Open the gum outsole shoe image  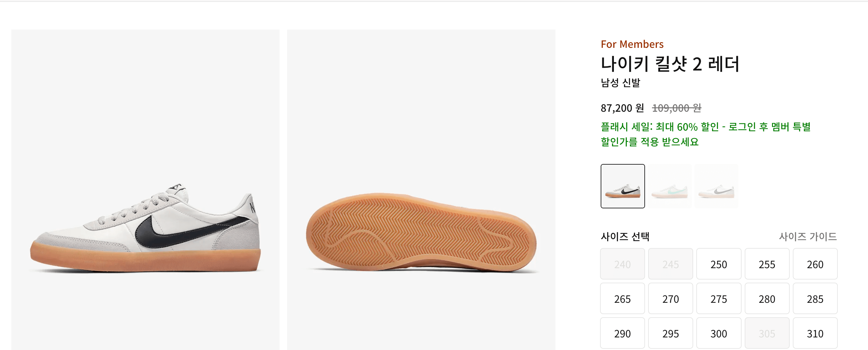coord(421,190)
